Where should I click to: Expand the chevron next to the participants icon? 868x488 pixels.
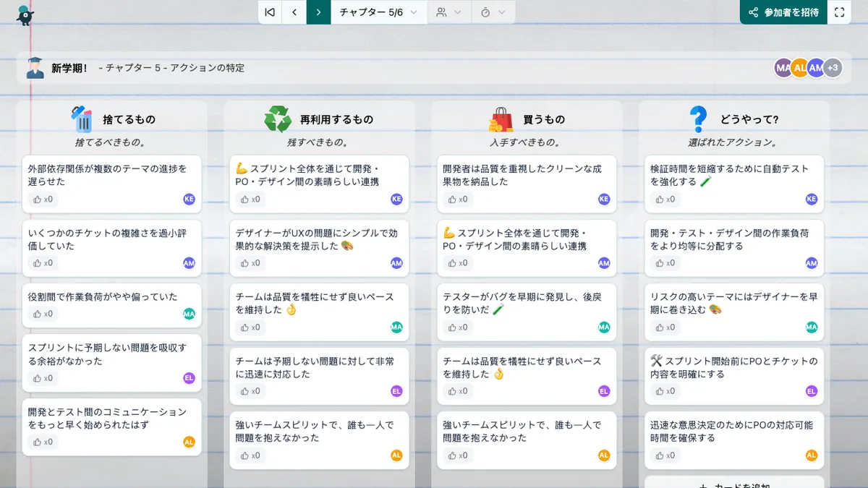coord(459,12)
